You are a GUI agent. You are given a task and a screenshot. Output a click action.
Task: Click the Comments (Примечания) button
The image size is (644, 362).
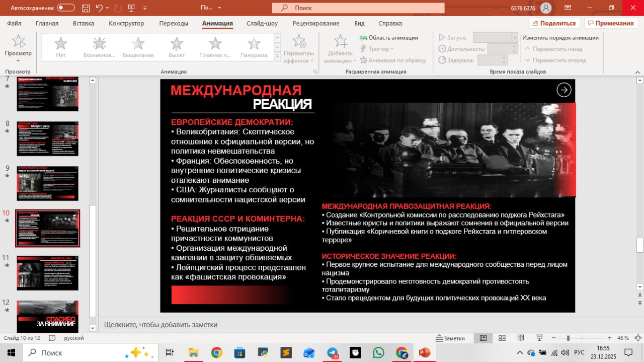[x=611, y=23]
